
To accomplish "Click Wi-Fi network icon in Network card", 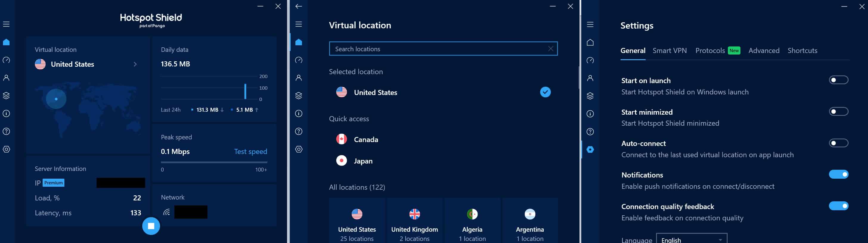I will (x=166, y=212).
